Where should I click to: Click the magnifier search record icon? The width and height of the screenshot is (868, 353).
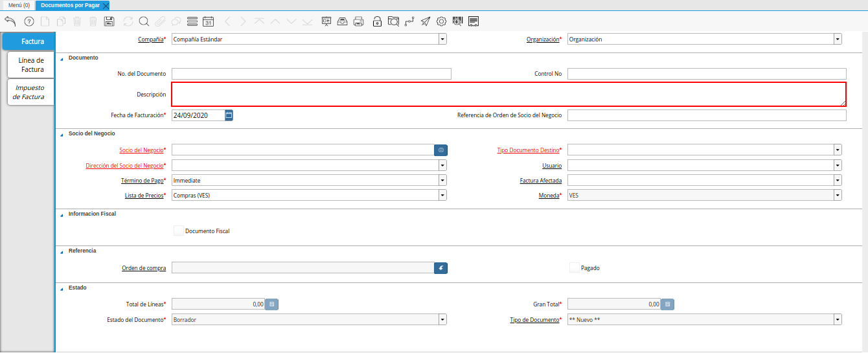(x=144, y=21)
